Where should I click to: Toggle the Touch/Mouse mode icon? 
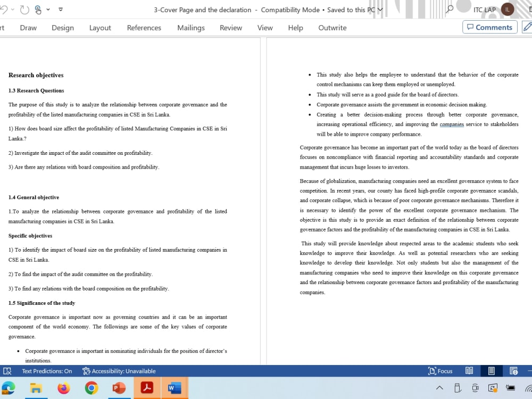click(38, 10)
